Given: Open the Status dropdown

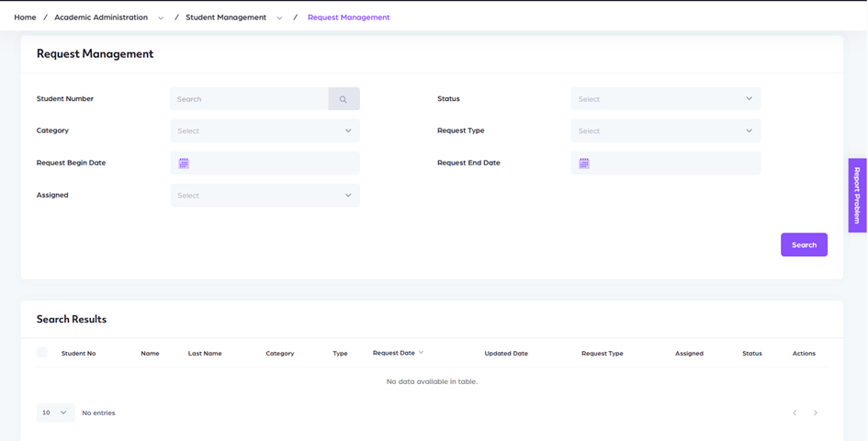Looking at the screenshot, I should (665, 99).
